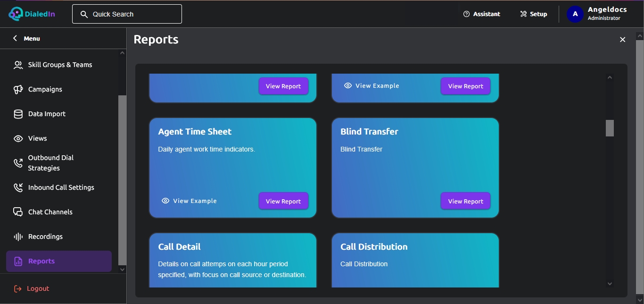Click the Inbound Call phone icon
The height and width of the screenshot is (304, 644).
(x=18, y=187)
